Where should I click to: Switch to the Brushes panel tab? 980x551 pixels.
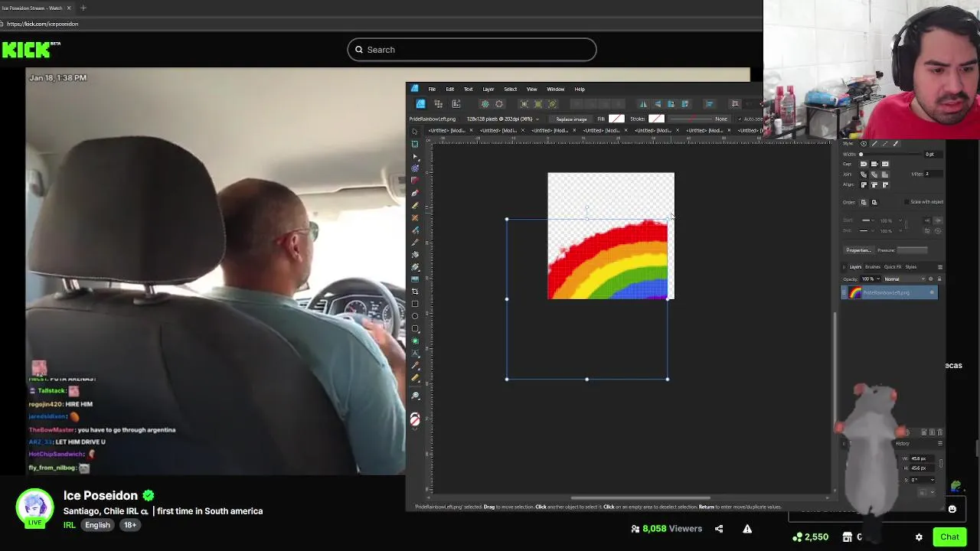pos(873,267)
